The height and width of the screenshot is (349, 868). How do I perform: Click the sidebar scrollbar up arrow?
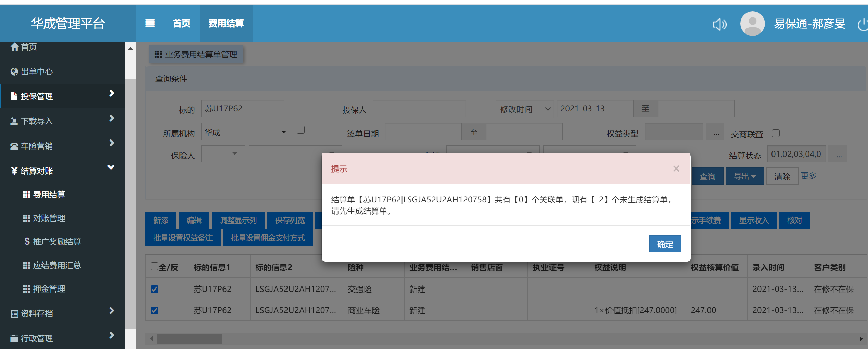130,48
